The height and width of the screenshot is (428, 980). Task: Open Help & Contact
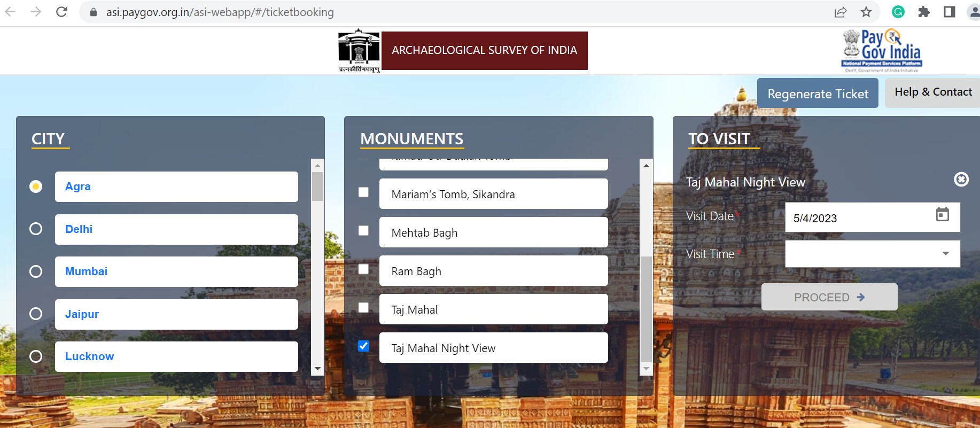coord(933,92)
